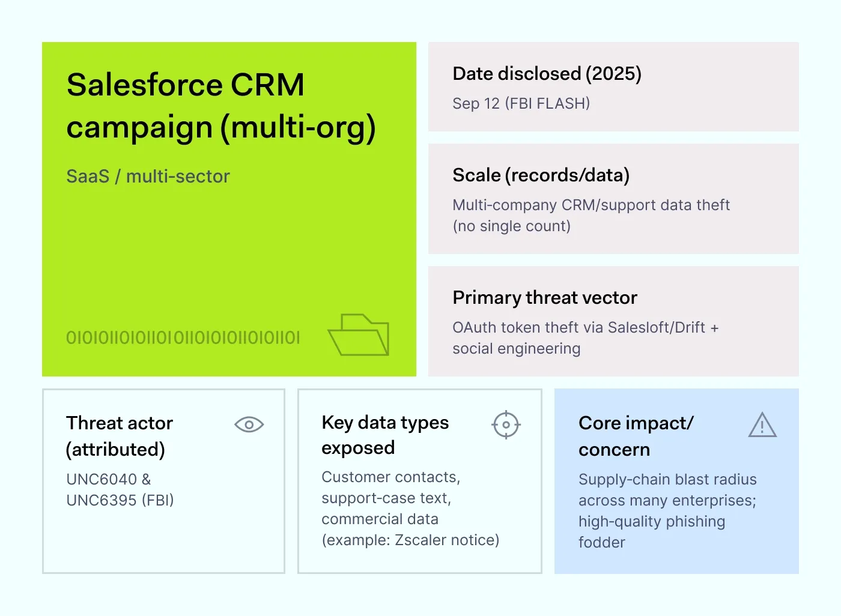Image resolution: width=841 pixels, height=616 pixels.
Task: Select the Core impact/concern heading
Action: pos(636,436)
